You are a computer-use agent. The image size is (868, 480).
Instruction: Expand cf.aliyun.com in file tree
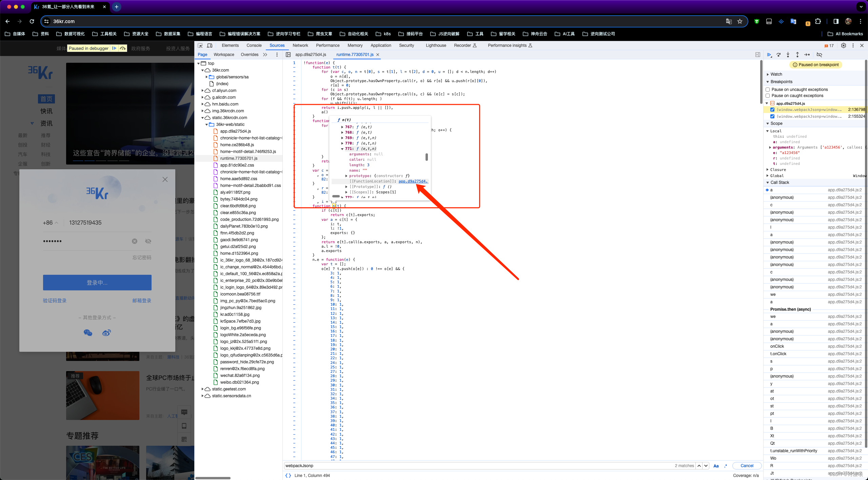pos(203,91)
